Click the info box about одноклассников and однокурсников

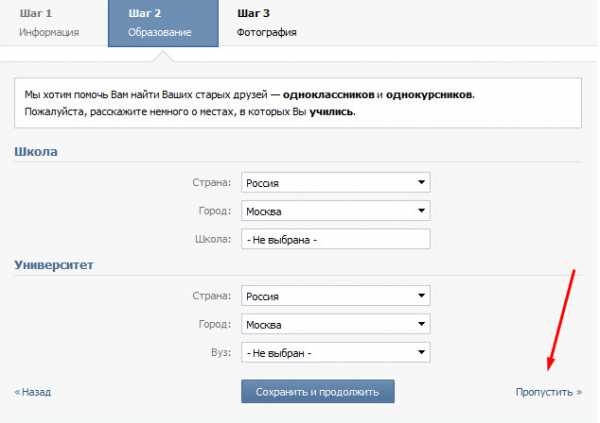[x=298, y=103]
